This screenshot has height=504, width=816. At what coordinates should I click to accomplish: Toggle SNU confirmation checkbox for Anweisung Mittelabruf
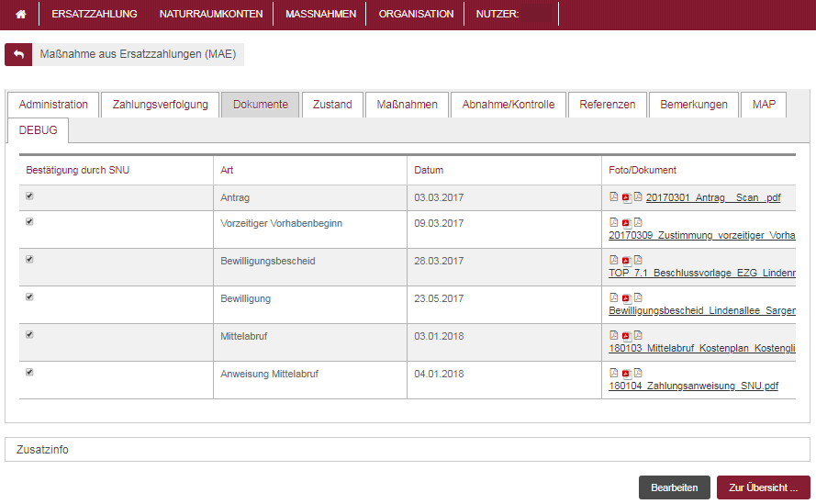(30, 373)
